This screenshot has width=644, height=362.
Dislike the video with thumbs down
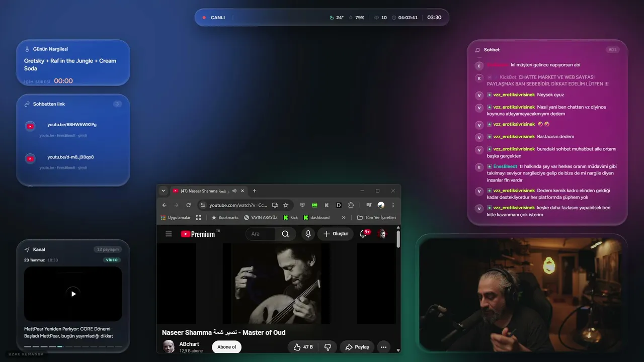click(x=328, y=347)
